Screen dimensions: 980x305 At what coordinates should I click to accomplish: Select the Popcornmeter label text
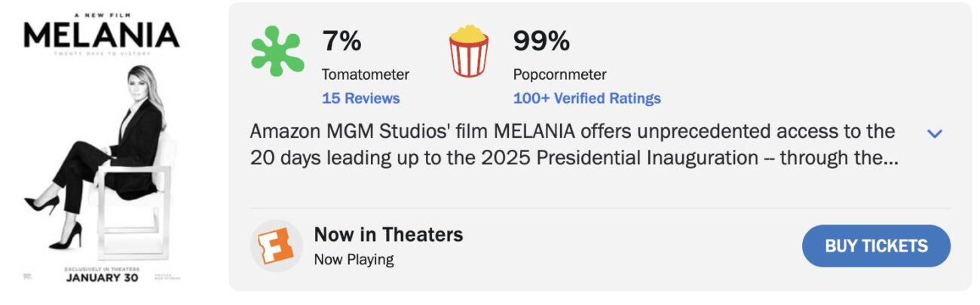(x=559, y=75)
